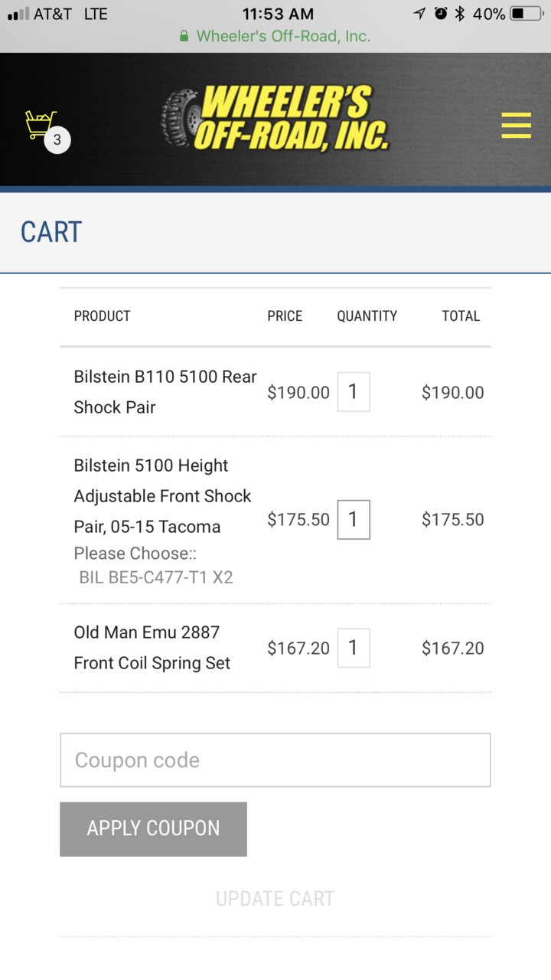The height and width of the screenshot is (980, 551).
Task: Tap the Wheeler's Off-Road address bar
Action: [275, 36]
